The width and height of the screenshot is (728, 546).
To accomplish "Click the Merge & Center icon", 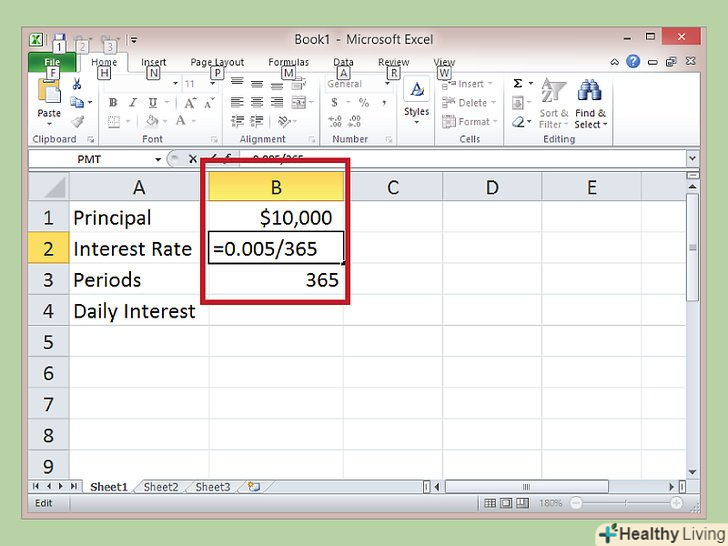I will [x=299, y=102].
